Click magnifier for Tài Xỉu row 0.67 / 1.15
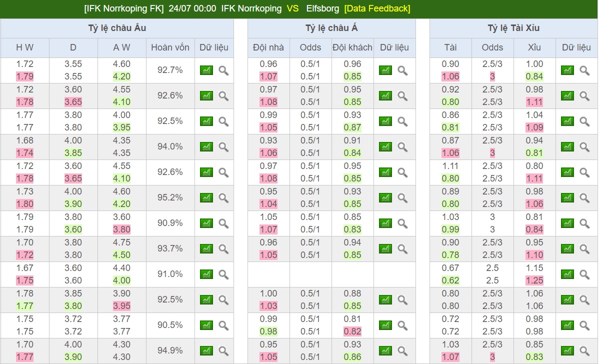Viewport: 599px width, 364px height. [584, 274]
